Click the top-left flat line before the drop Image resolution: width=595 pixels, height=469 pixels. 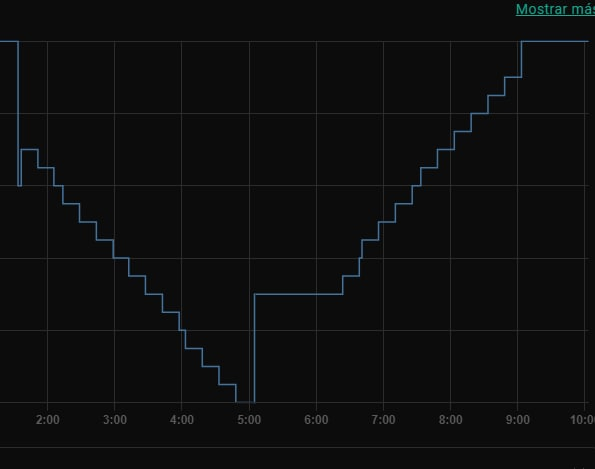point(9,41)
